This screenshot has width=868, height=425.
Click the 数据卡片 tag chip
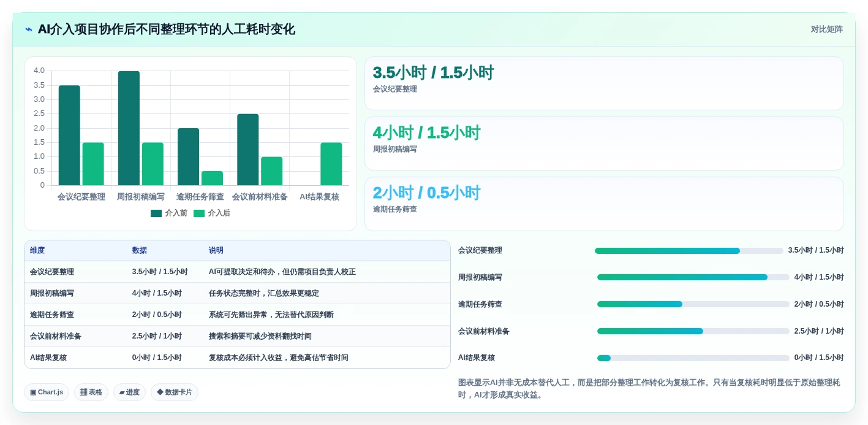click(175, 392)
